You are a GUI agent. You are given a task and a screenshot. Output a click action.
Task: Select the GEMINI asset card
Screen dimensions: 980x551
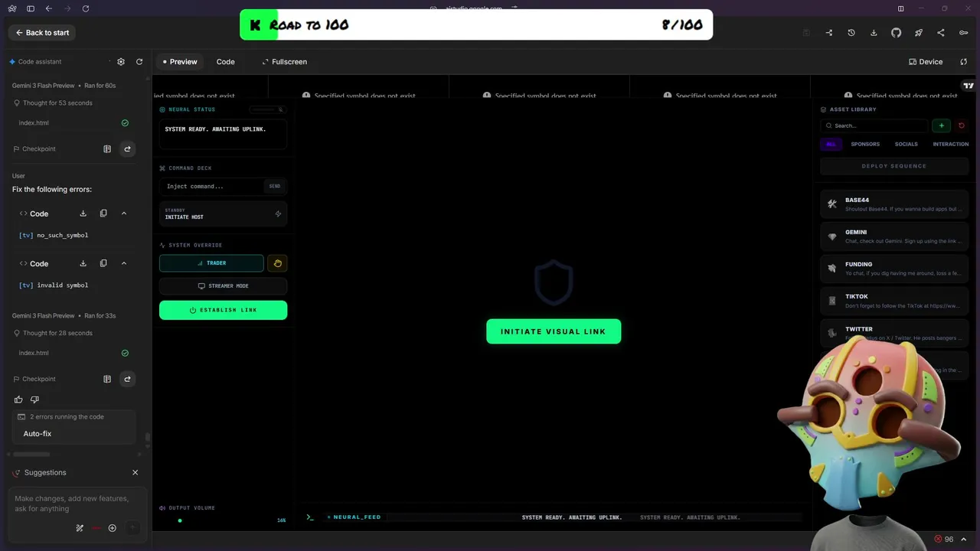coord(893,236)
